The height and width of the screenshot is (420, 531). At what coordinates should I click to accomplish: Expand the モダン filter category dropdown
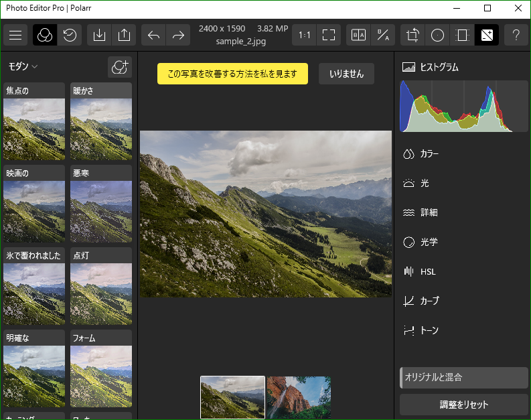(22, 66)
